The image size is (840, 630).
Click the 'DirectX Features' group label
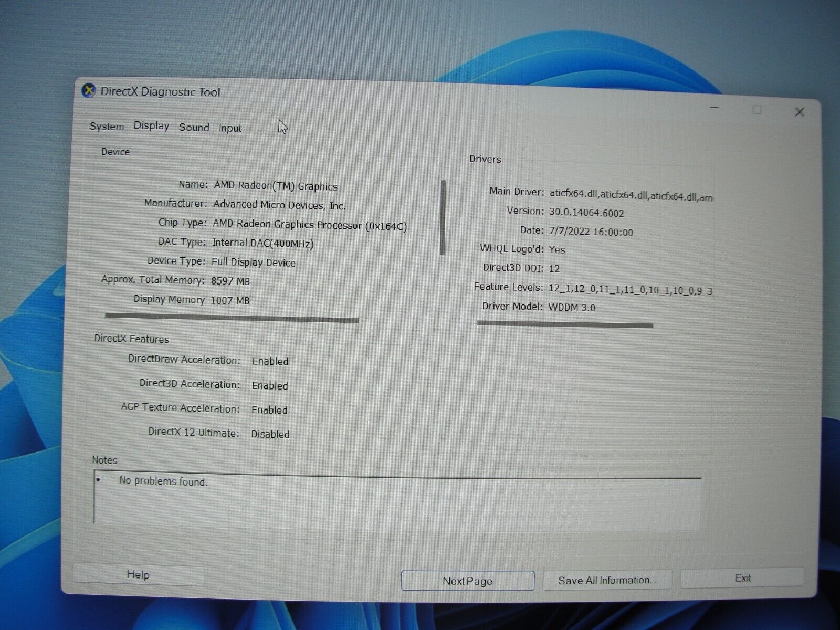pyautogui.click(x=132, y=339)
